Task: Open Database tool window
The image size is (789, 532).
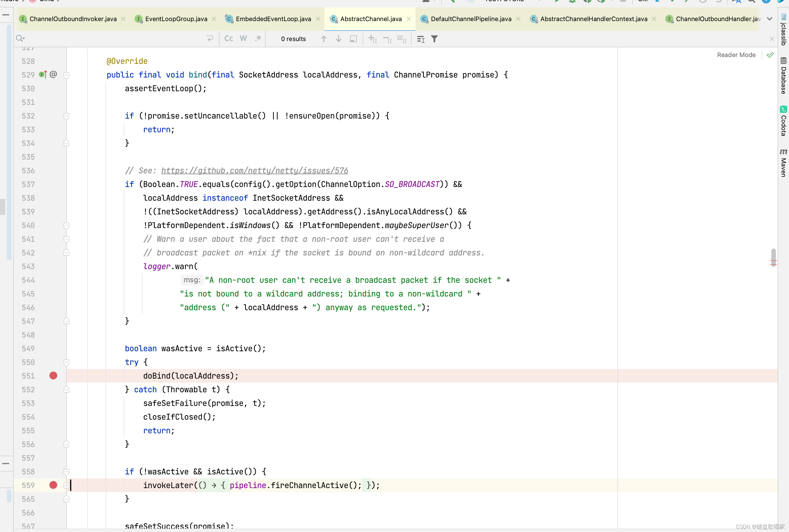Action: (783, 76)
